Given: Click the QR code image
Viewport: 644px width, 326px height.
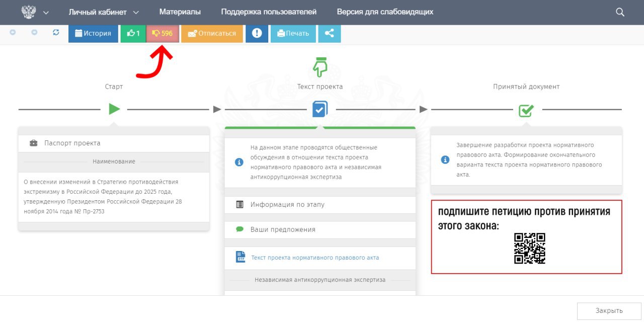Looking at the screenshot, I should 530,248.
